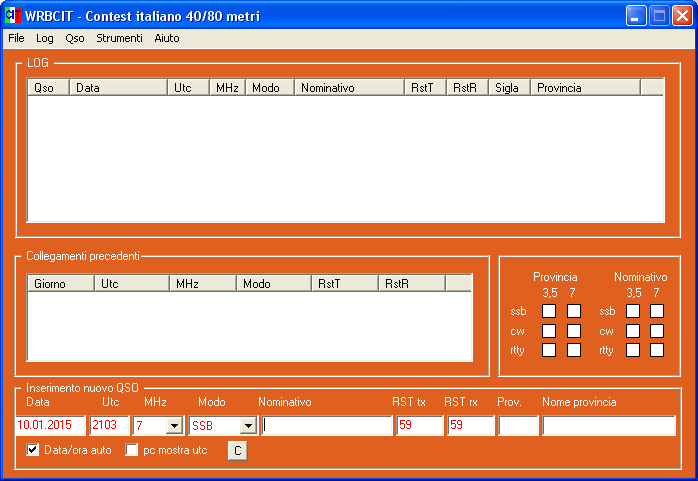This screenshot has height=481, width=698.
Task: Click the Prov. input field
Action: click(518, 426)
